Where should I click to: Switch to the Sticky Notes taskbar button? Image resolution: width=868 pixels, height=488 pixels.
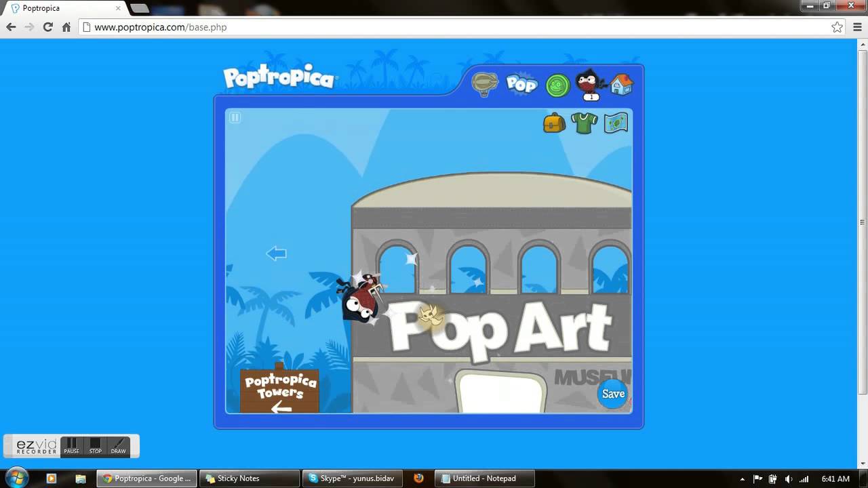249,479
